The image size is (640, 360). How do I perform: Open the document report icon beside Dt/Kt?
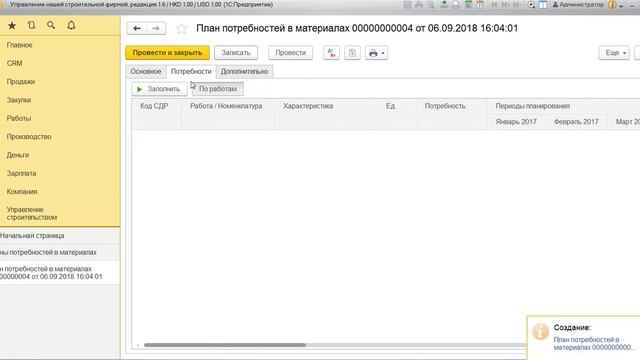pos(352,53)
